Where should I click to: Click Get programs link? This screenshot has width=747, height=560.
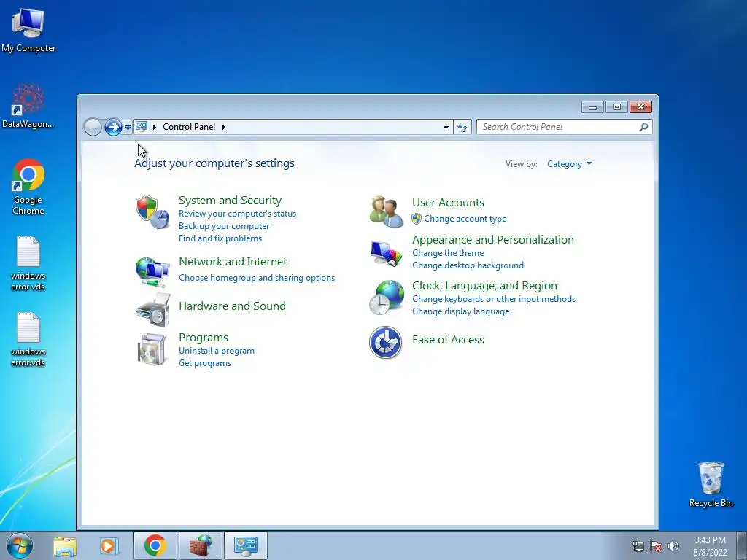tap(205, 363)
